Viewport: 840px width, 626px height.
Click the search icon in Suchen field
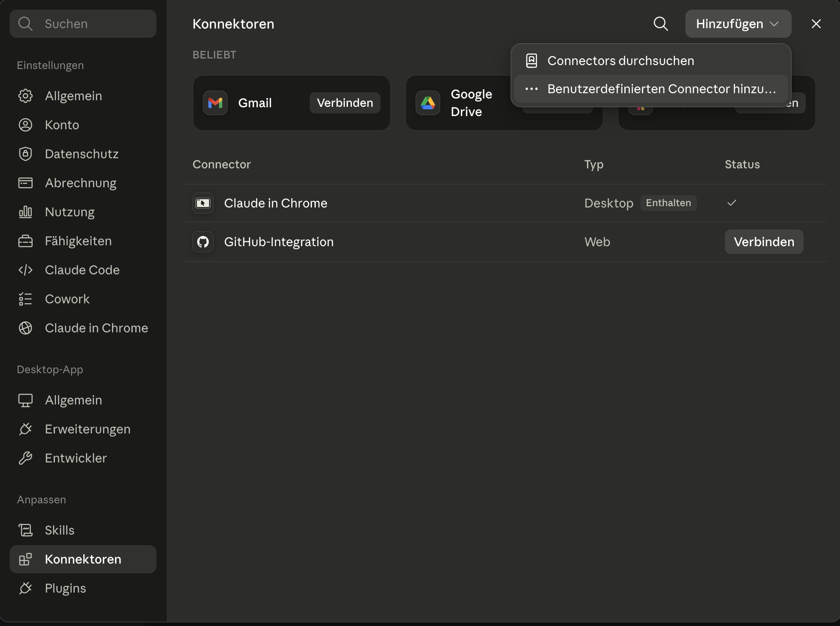pos(25,24)
